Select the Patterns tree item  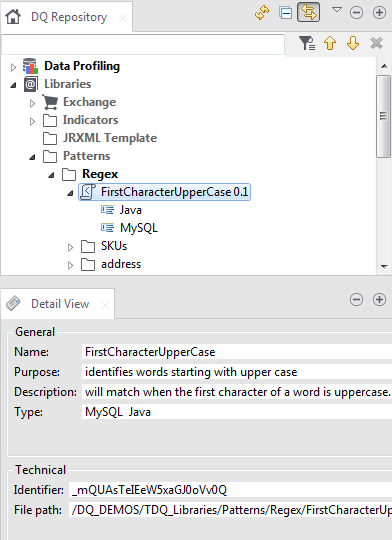(x=86, y=156)
